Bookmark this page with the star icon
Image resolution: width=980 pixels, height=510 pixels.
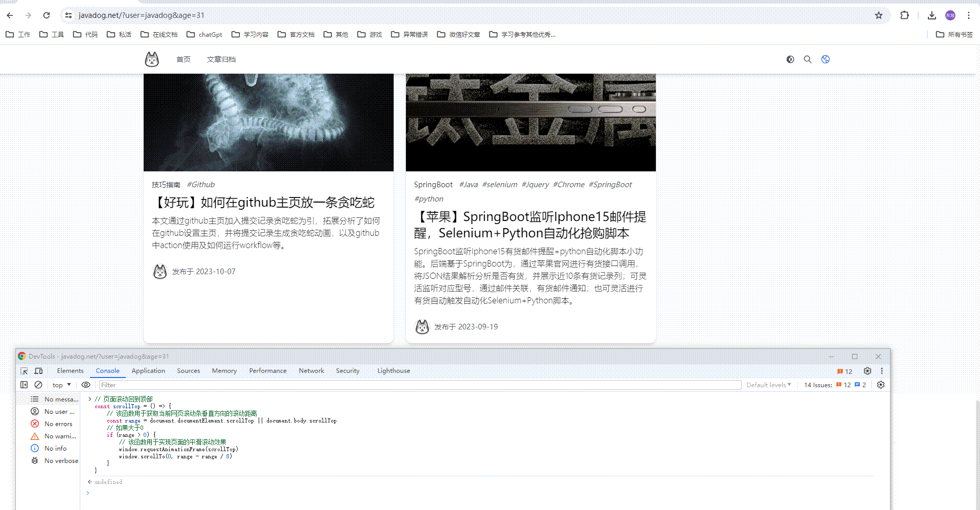click(879, 15)
